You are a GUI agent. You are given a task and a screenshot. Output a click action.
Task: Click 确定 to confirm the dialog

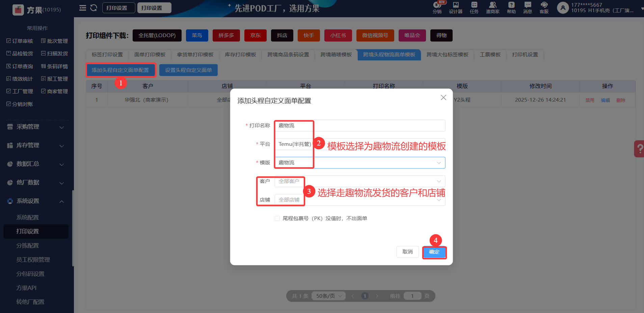[x=434, y=252]
